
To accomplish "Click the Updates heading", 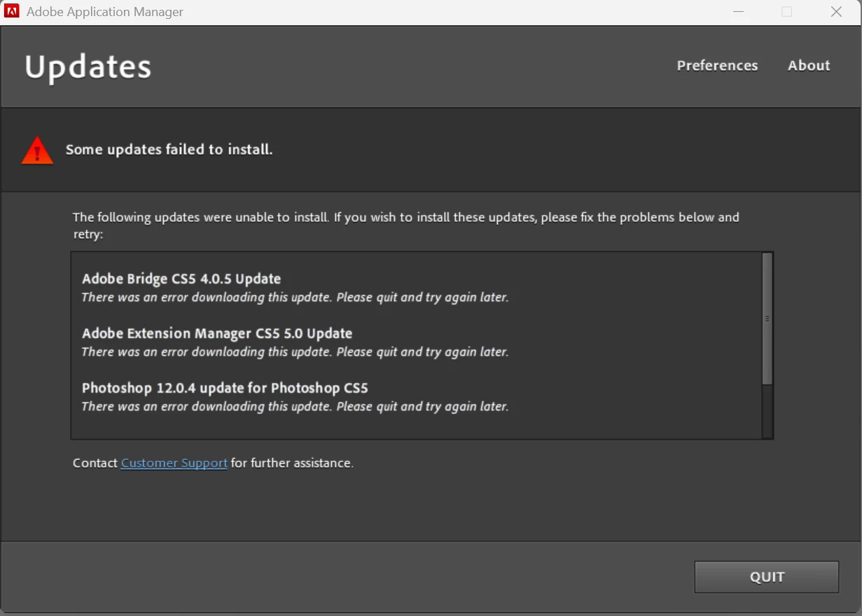I will click(88, 67).
